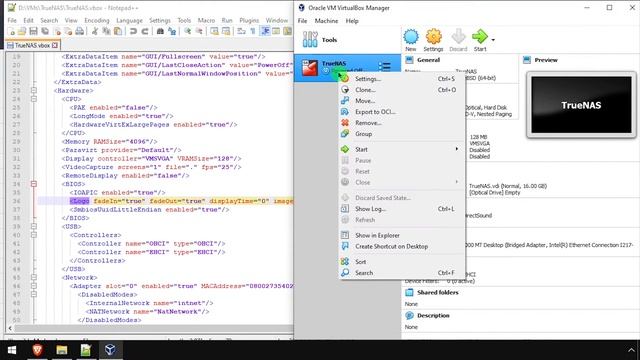Click the Zoom In icon in Notepad++

coord(187,31)
